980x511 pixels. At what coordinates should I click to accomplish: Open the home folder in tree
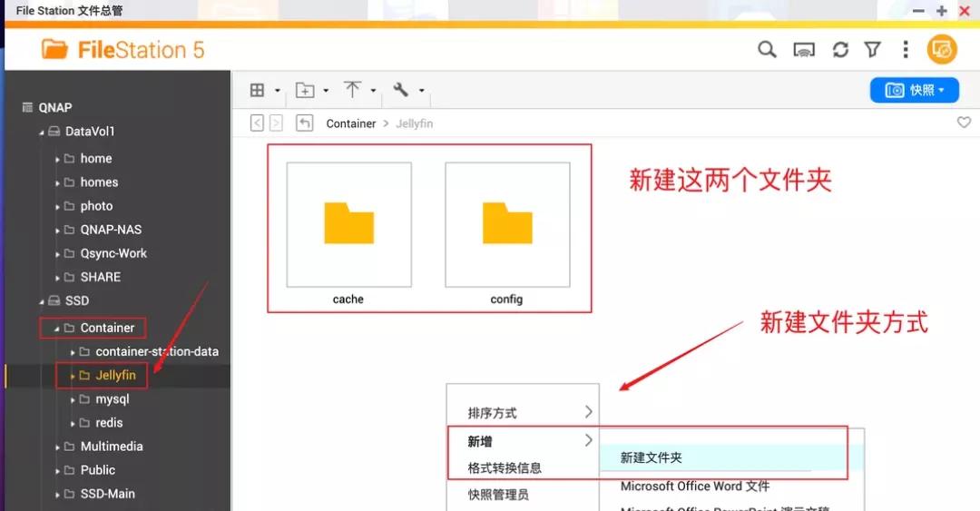click(96, 158)
